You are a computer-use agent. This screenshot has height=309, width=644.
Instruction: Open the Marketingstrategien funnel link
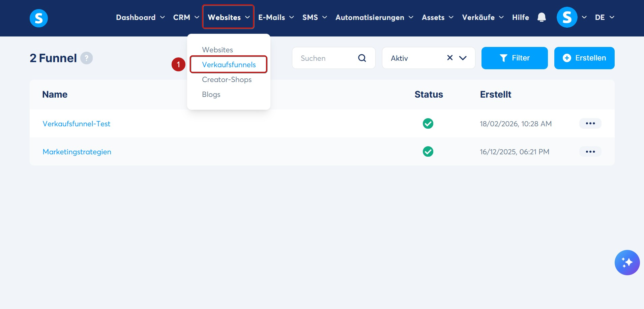77,152
